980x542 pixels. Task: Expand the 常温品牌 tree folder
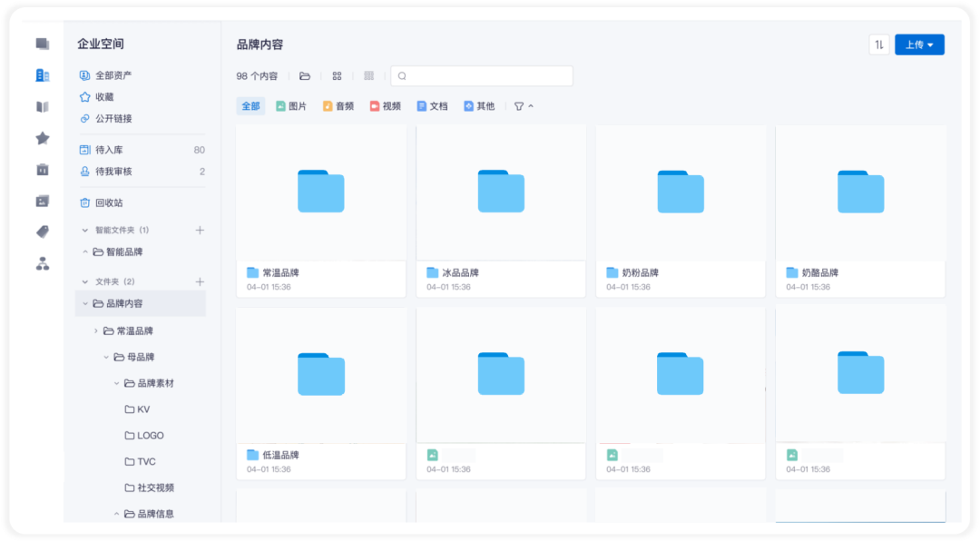(95, 330)
